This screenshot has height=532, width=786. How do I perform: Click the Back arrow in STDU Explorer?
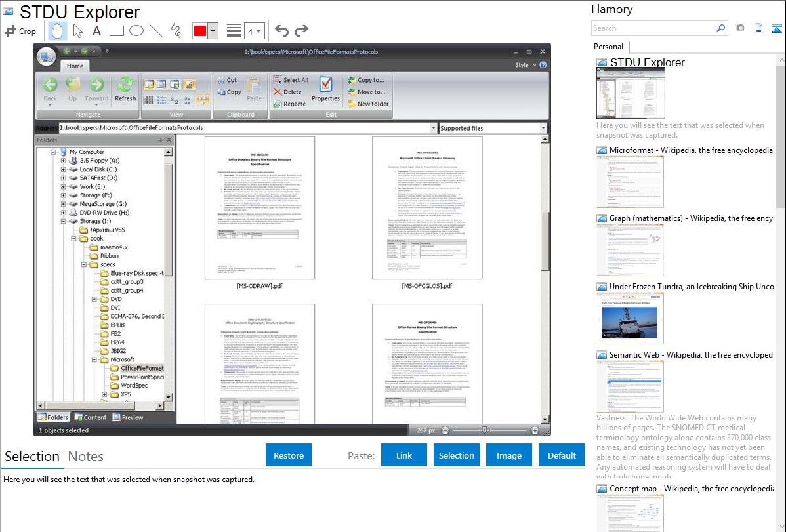(x=50, y=85)
